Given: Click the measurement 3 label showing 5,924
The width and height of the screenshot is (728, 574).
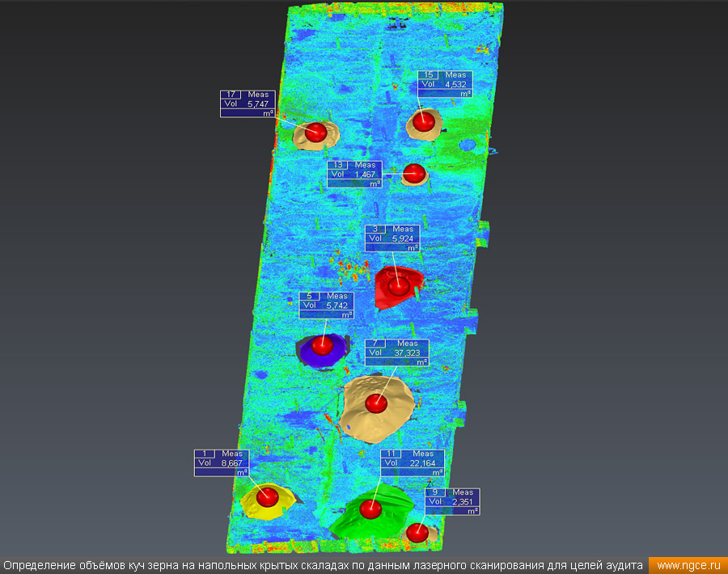Looking at the screenshot, I should [x=392, y=238].
